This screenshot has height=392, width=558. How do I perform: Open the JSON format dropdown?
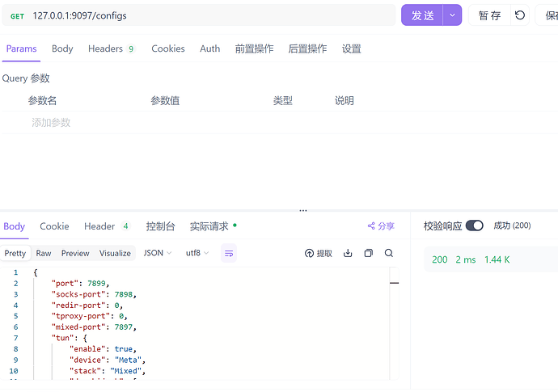pyautogui.click(x=158, y=253)
